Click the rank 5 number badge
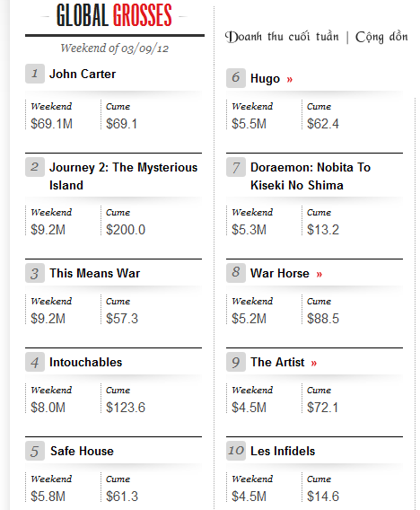Viewport: 420px width, 510px height. tap(35, 451)
